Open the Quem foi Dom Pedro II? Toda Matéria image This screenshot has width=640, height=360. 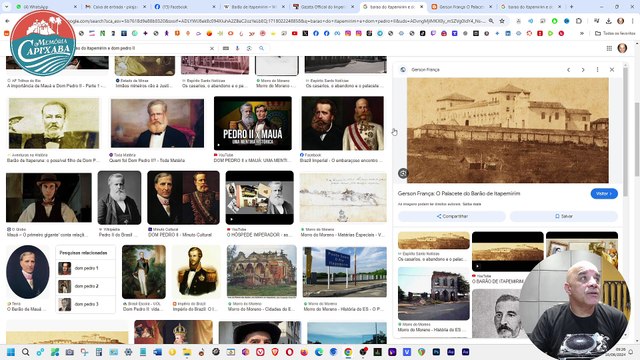pyautogui.click(x=158, y=123)
